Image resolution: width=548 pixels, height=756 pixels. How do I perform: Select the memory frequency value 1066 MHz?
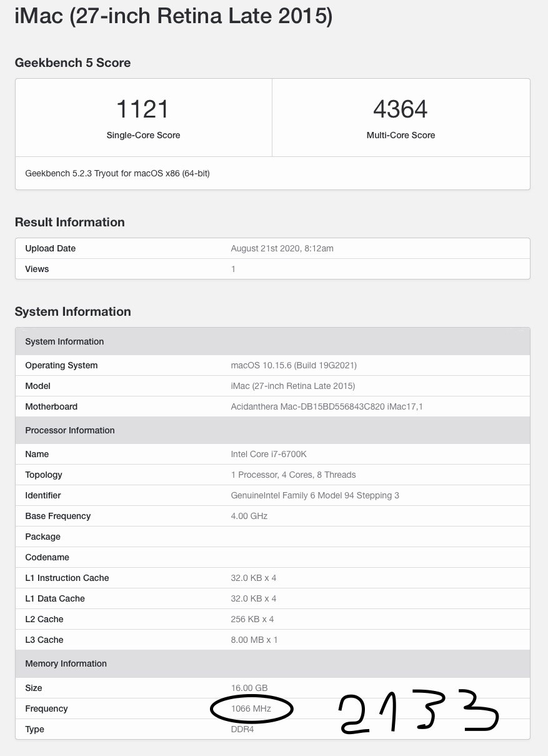[251, 708]
